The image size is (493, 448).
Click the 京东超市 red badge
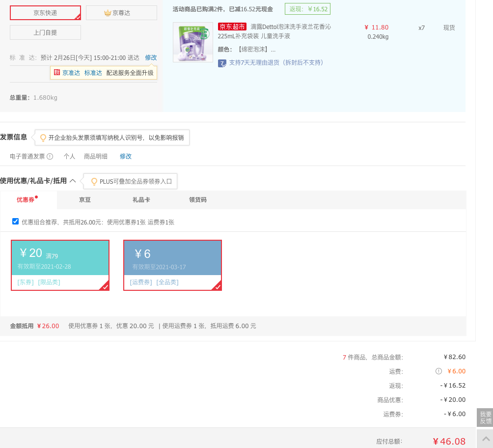(x=232, y=27)
